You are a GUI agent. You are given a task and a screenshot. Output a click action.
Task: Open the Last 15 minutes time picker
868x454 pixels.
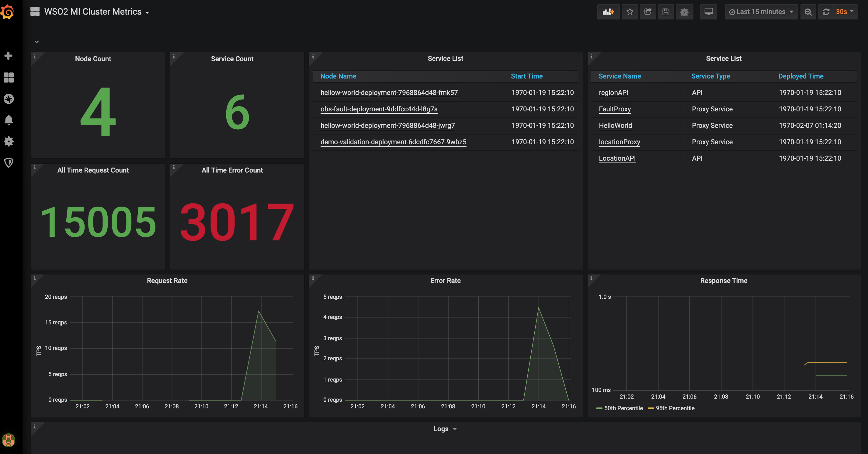(761, 12)
